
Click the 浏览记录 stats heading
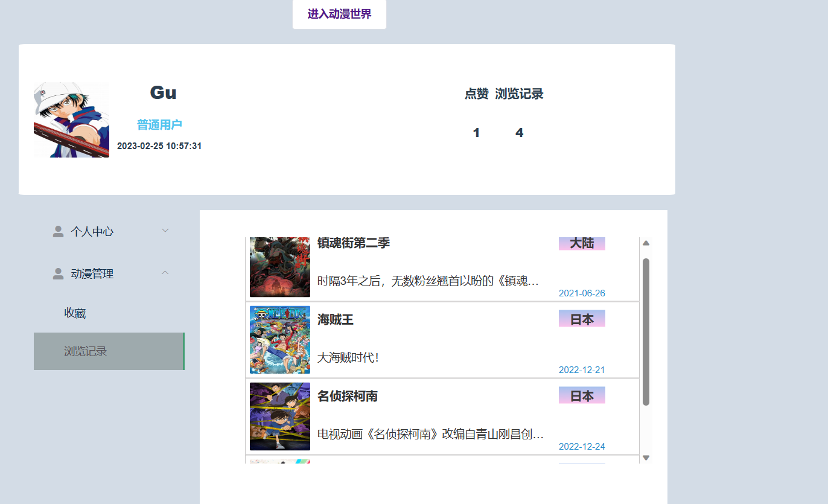pyautogui.click(x=519, y=94)
